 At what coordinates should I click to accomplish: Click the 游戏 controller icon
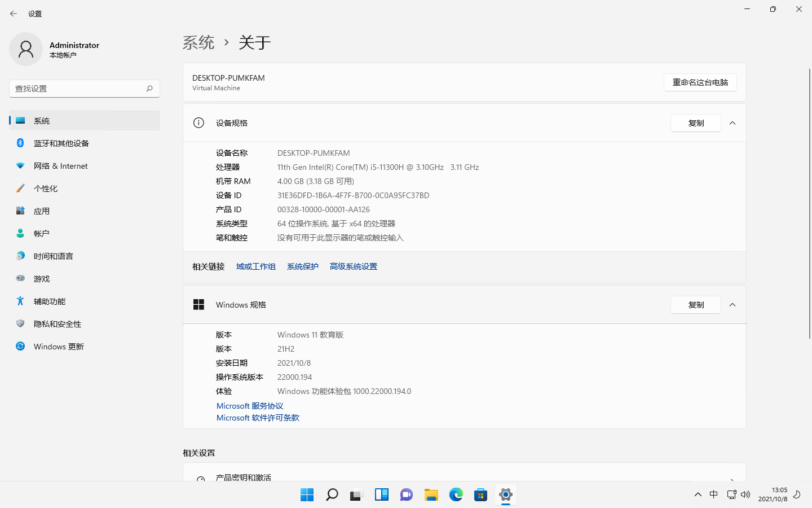click(20, 278)
